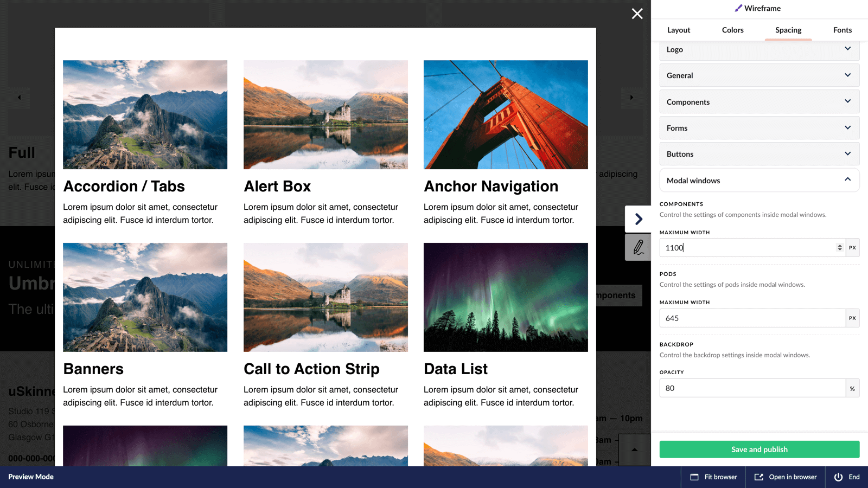Click the left carousel arrow behind the modal

click(x=19, y=98)
